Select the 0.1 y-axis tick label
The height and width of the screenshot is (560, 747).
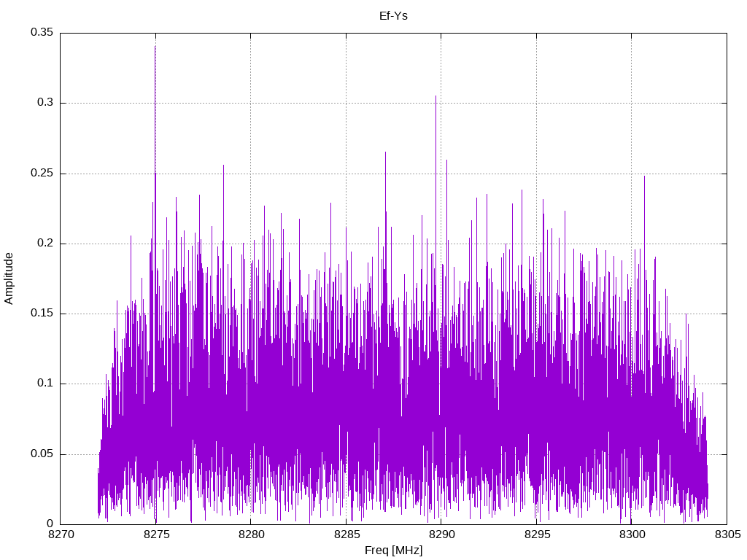click(45, 384)
